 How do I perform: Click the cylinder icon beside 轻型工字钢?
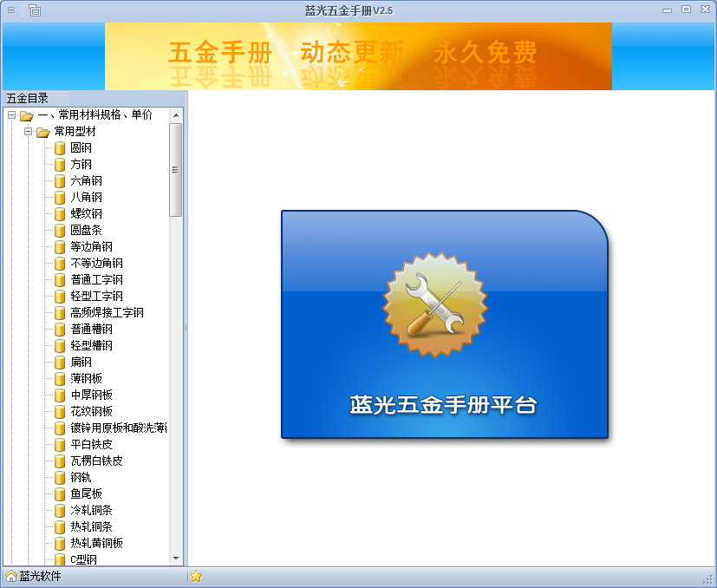60,296
